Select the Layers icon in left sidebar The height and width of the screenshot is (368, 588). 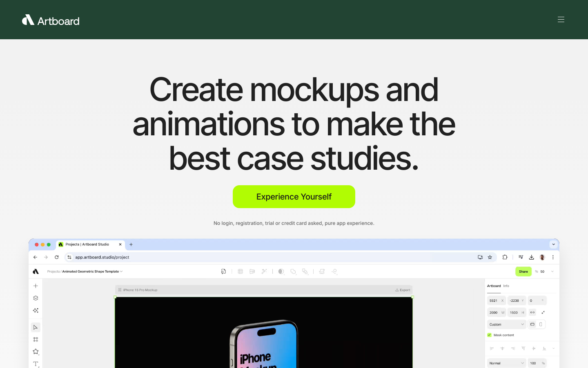[x=36, y=298]
